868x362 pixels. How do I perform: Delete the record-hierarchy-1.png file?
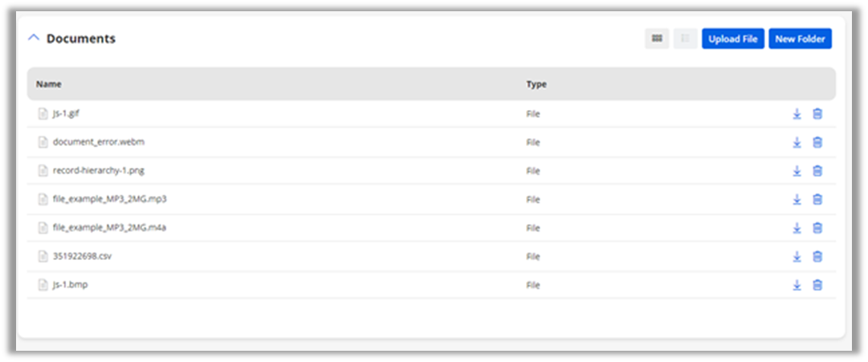click(x=817, y=171)
